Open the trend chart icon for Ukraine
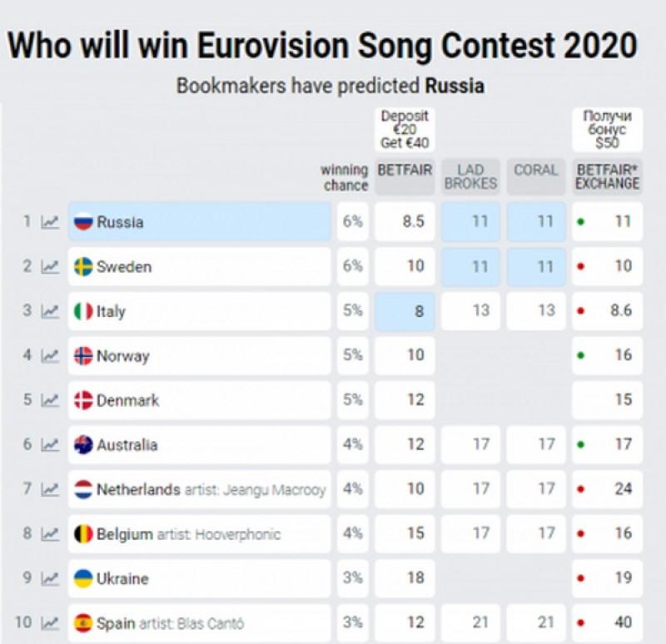This screenshot has height=644, width=666. point(50,578)
